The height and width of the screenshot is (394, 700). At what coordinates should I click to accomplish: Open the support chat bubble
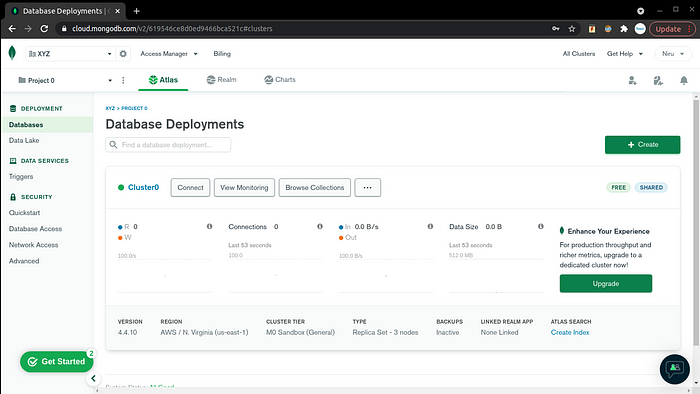[675, 369]
